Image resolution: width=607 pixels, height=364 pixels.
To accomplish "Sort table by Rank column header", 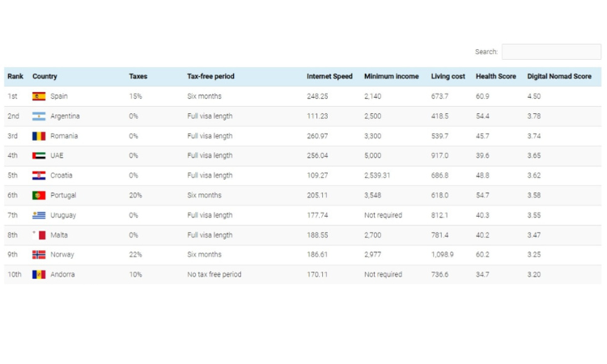I will point(15,76).
